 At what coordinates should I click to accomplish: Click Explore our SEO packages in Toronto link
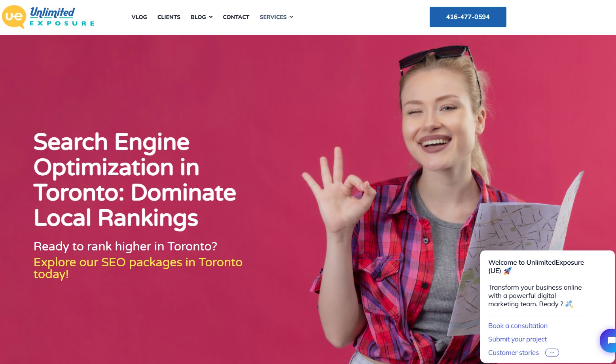pos(138,268)
